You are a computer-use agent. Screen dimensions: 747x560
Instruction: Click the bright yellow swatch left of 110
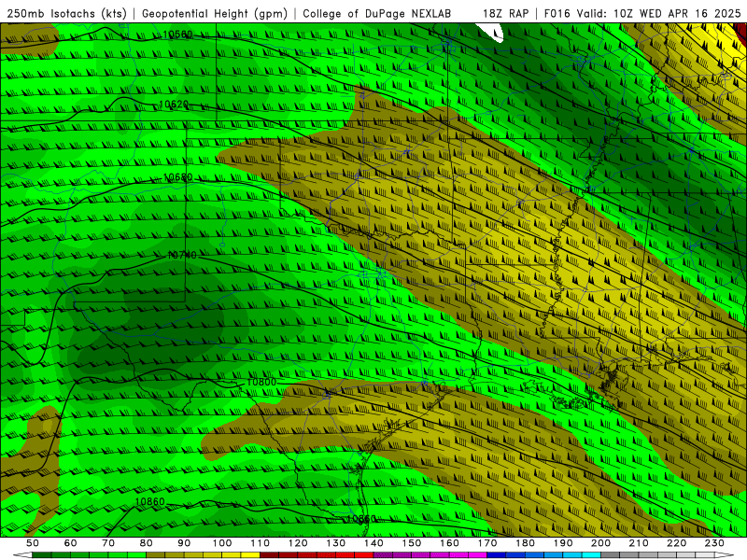pyautogui.click(x=250, y=554)
